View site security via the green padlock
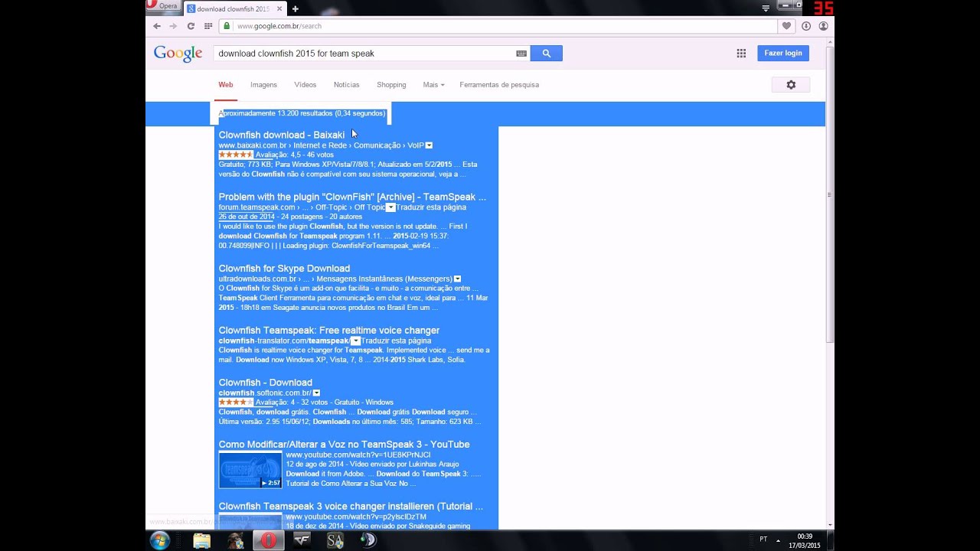The image size is (980, 551). pos(227,26)
